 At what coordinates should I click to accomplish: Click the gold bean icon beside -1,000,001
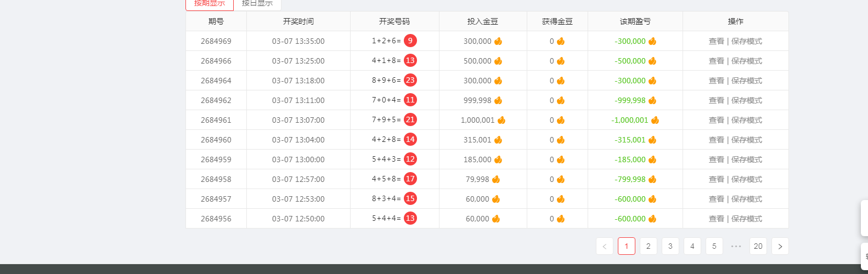(655, 120)
